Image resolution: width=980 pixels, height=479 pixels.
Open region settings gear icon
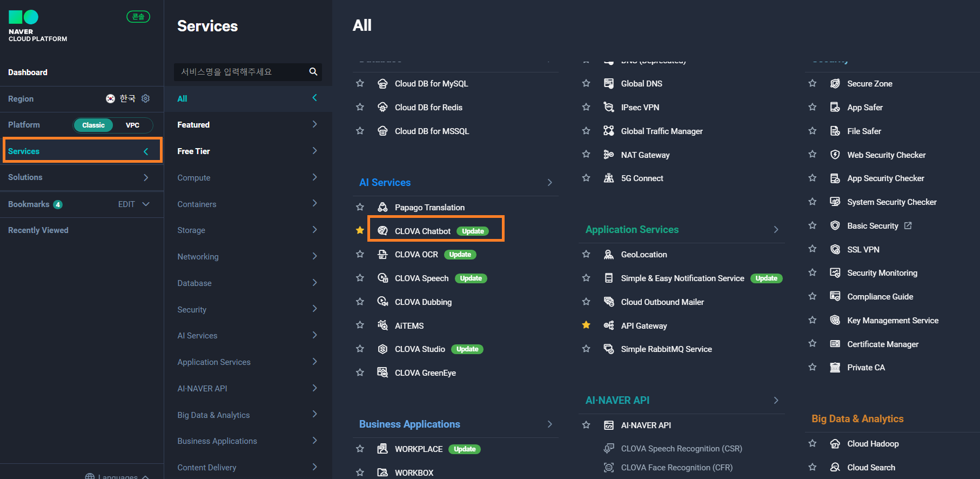[145, 98]
